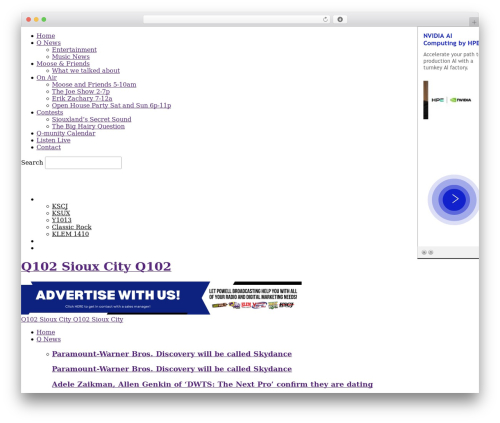Click the browser reload icon
Viewport: 500px width, 423px height.
tap(325, 19)
